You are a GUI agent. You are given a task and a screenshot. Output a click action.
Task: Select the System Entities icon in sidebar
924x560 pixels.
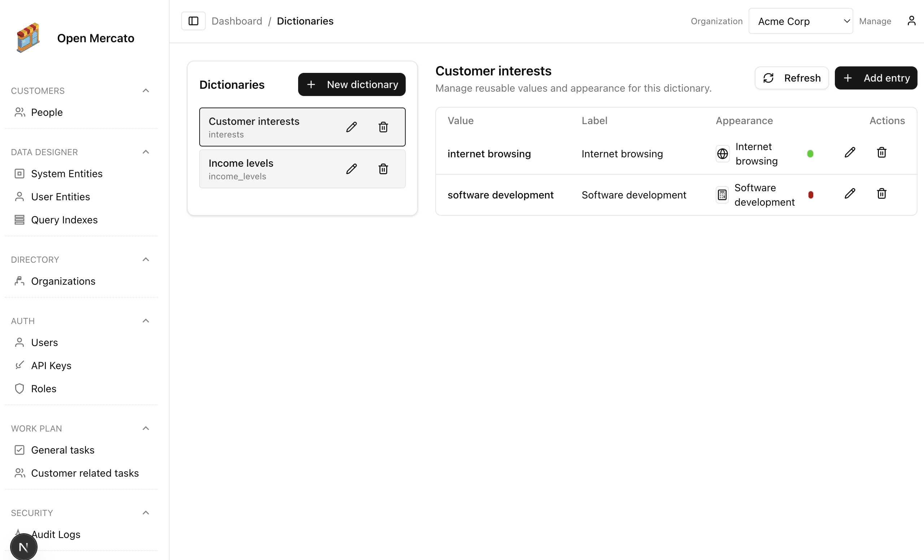click(19, 173)
